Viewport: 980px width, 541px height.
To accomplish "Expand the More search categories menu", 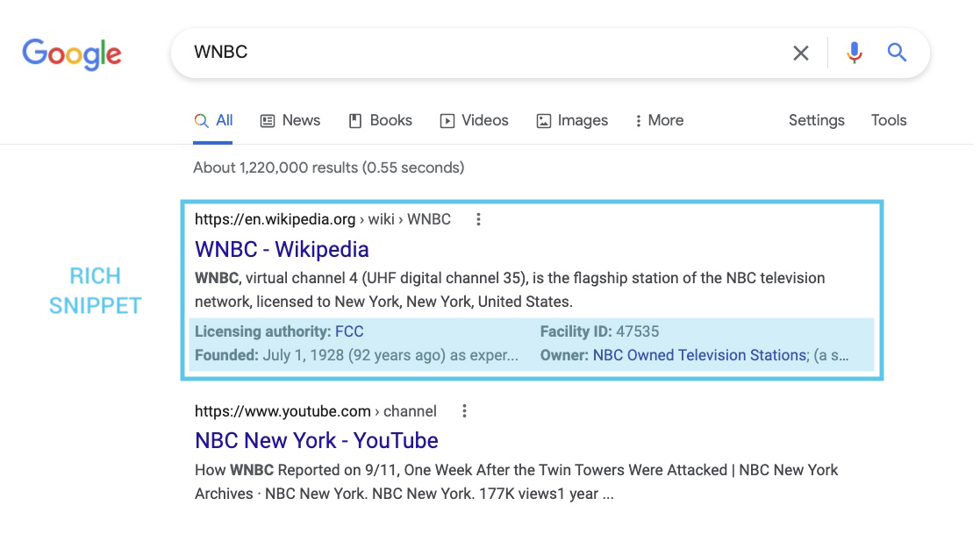I will tap(660, 121).
